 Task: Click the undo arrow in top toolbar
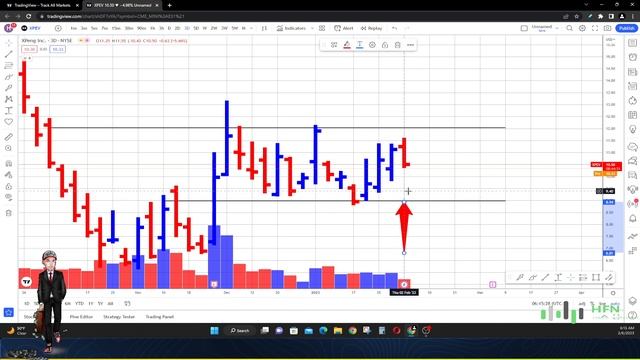pos(394,28)
